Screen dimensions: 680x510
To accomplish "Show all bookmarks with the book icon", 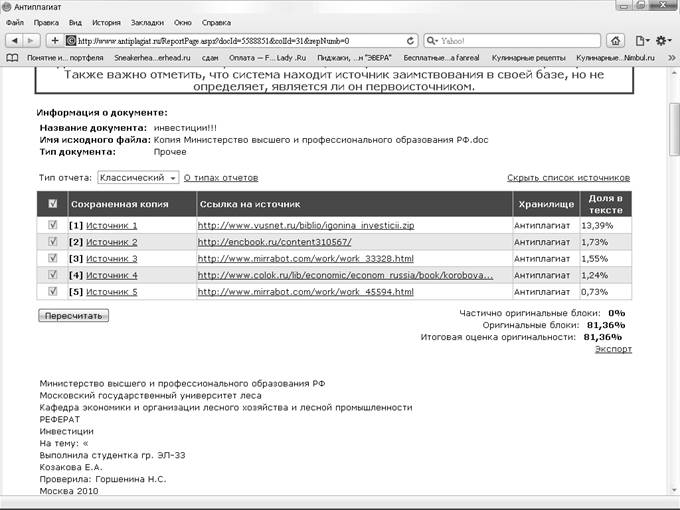I will pos(12,58).
